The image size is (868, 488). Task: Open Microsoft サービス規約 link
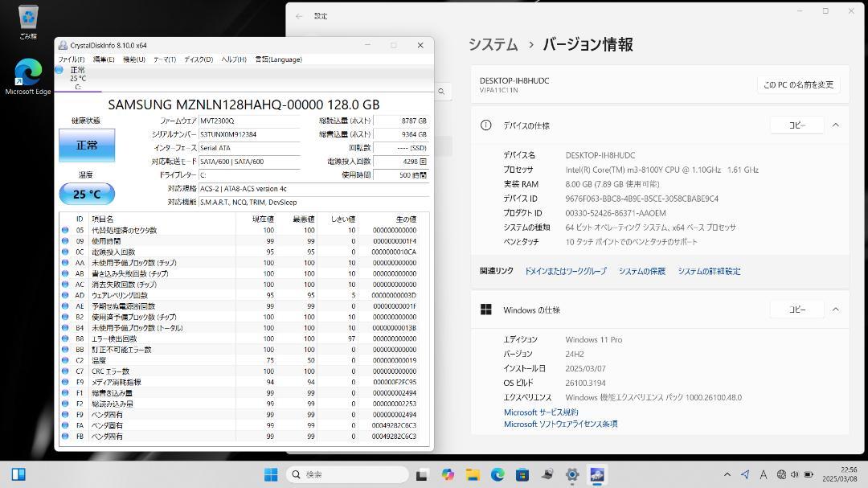point(541,412)
